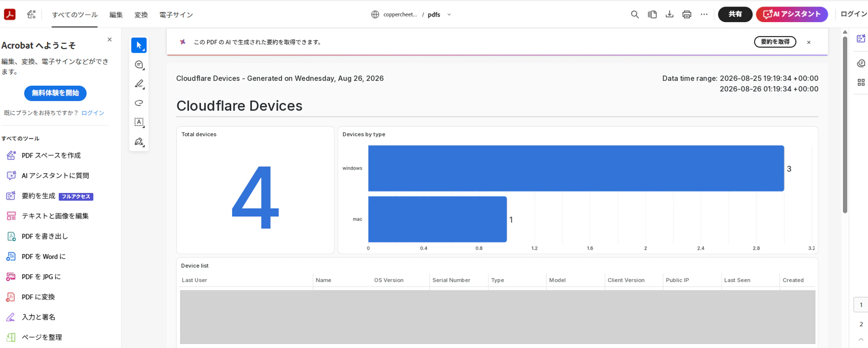Click the 'ログイン' button in top bar
868x348 pixels.
pyautogui.click(x=853, y=14)
